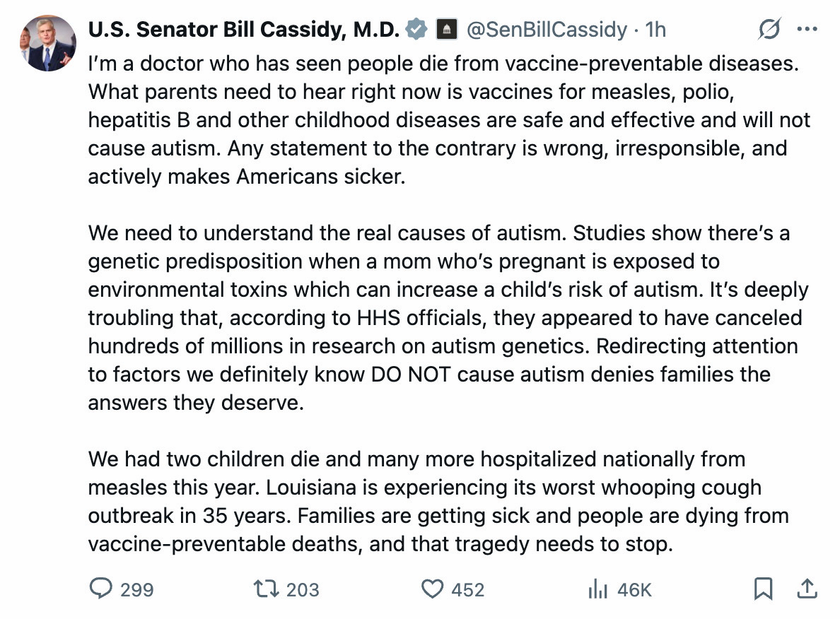The height and width of the screenshot is (619, 840).
Task: Like the post with the heart icon
Action: click(x=432, y=589)
